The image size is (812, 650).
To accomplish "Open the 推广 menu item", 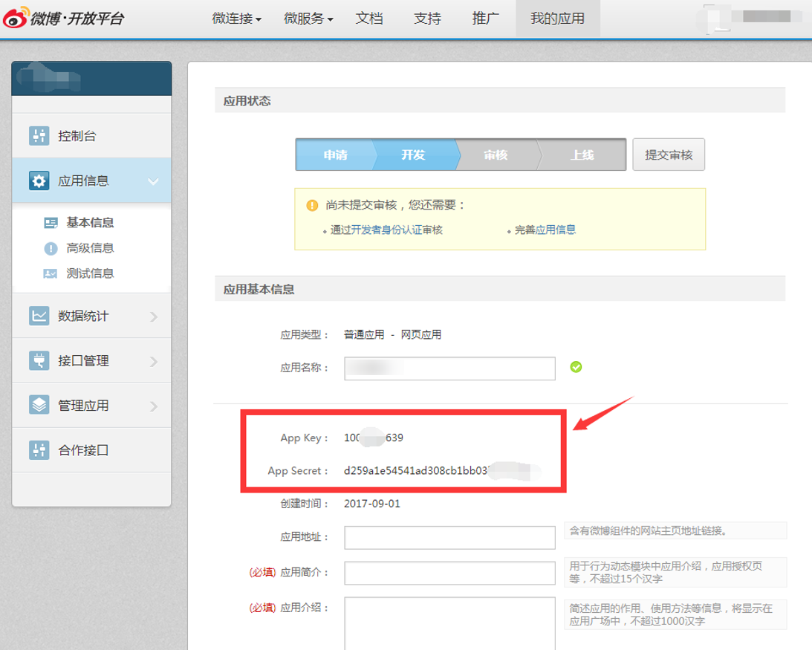I will (485, 19).
